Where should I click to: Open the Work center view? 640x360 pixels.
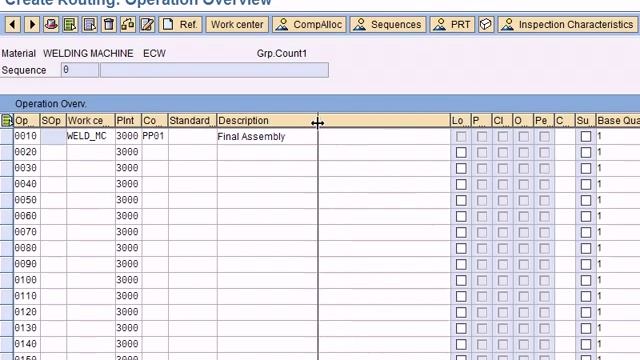pyautogui.click(x=237, y=24)
